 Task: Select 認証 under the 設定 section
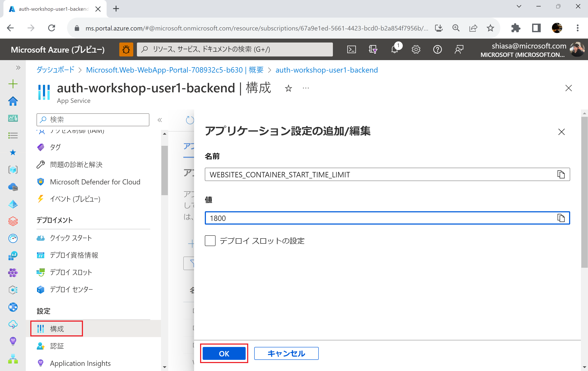tap(57, 346)
